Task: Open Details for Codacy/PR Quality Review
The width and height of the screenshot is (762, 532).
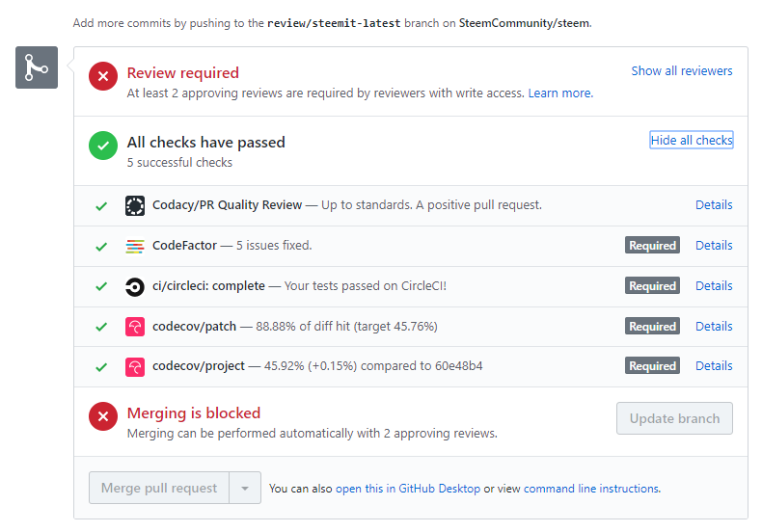Action: [714, 205]
